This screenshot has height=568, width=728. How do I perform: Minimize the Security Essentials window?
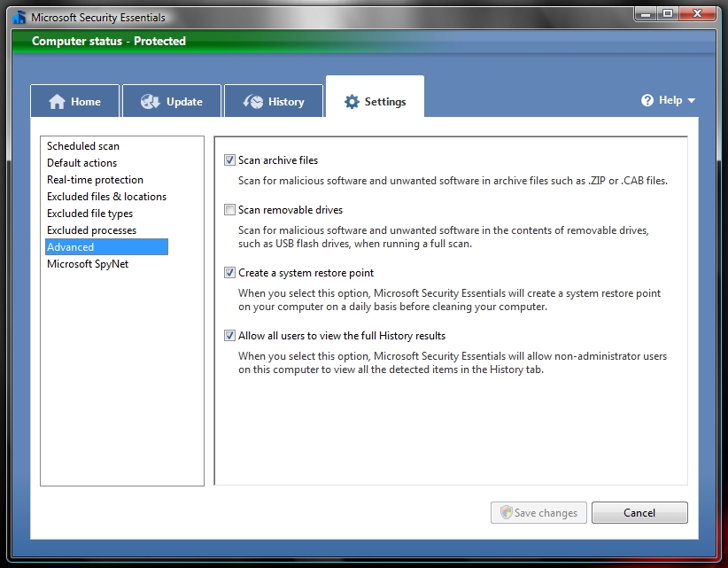(x=646, y=14)
